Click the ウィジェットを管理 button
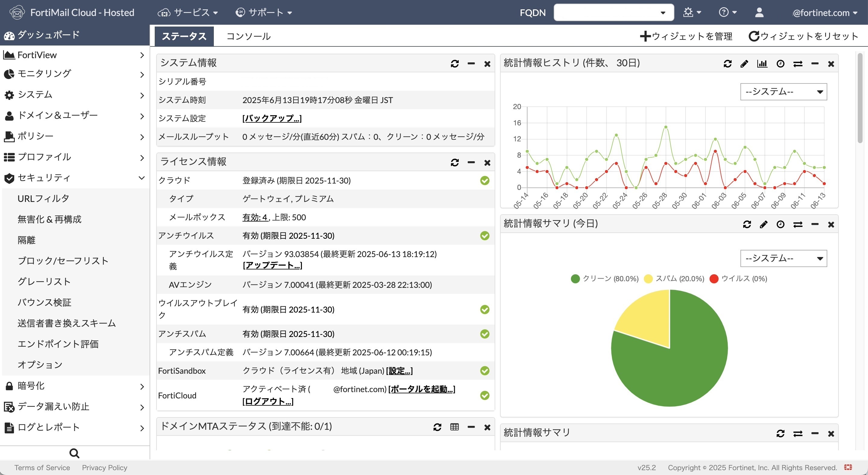Viewport: 868px width, 475px height. tap(686, 36)
